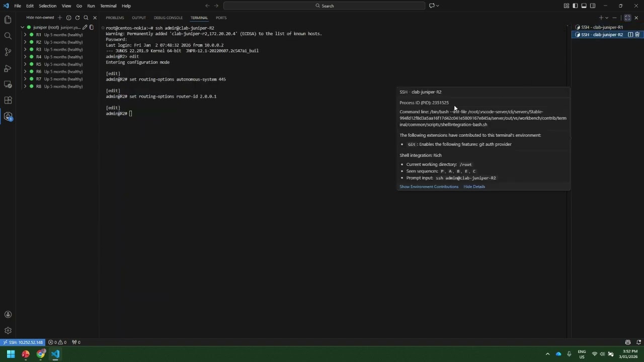The height and width of the screenshot is (362, 644).
Task: Click the plus icon in sidebar header
Action: [x=60, y=18]
